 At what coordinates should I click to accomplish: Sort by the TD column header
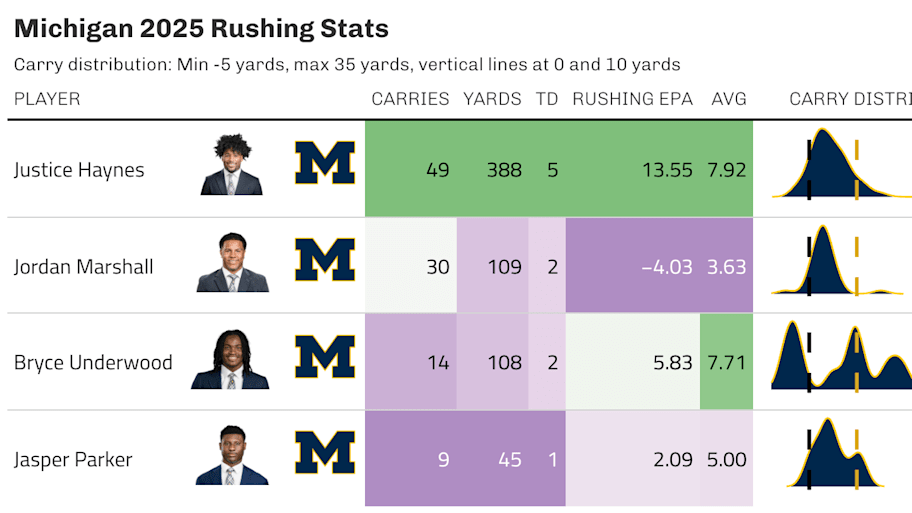pos(547,99)
